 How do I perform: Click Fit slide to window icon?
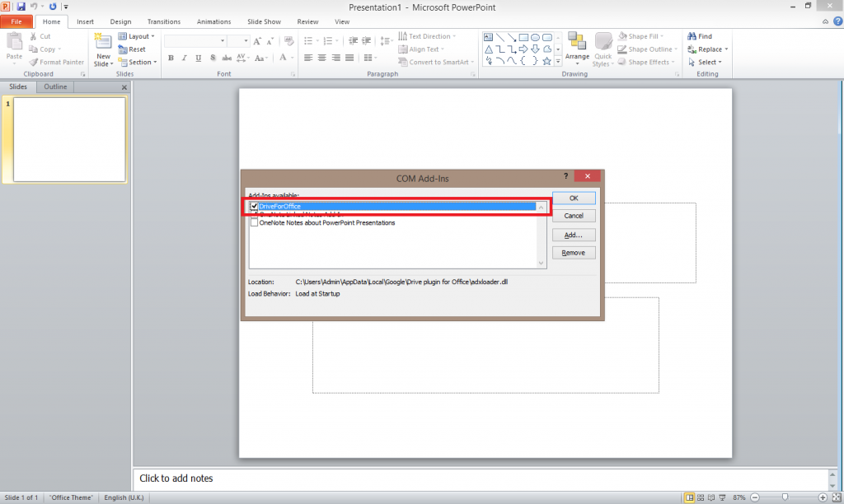(x=837, y=497)
